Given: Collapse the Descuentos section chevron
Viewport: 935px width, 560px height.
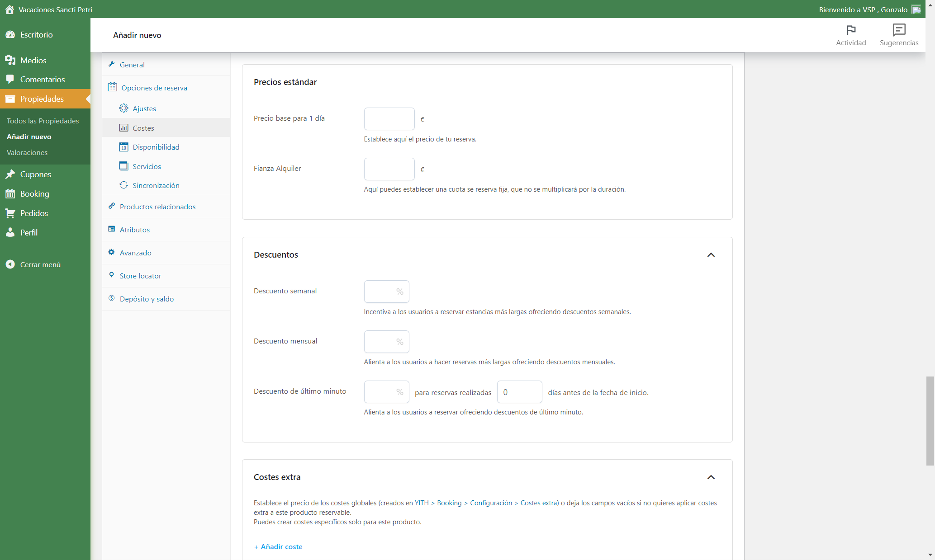Looking at the screenshot, I should point(711,255).
